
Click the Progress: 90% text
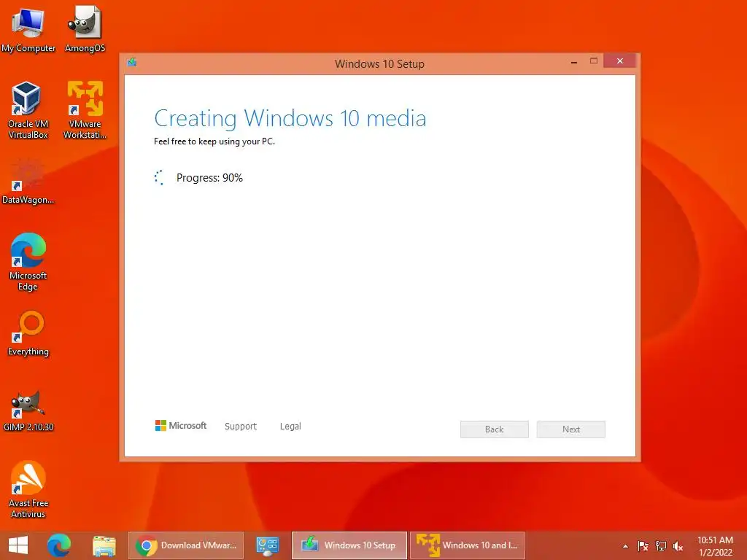(209, 178)
